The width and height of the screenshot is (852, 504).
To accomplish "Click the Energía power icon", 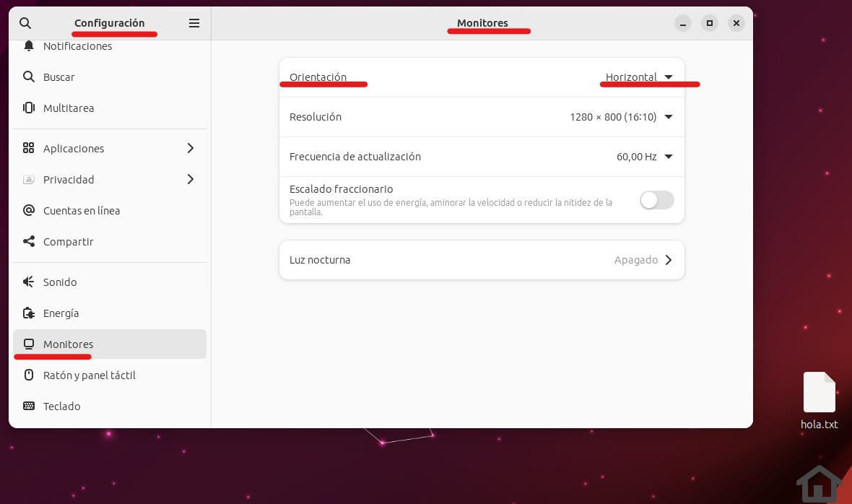I will [29, 313].
